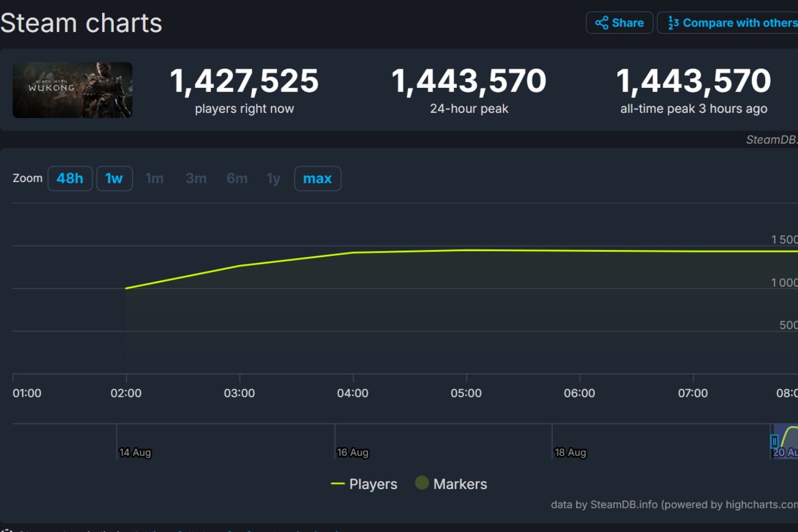Screen dimensions: 798x532
Task: Open Compare with others
Action: [x=728, y=23]
